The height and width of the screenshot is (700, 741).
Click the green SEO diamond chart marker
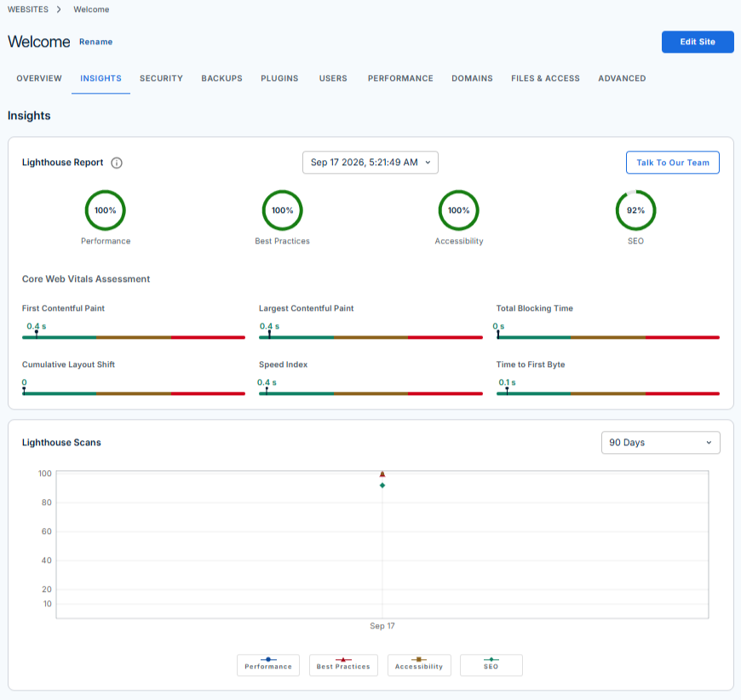(382, 485)
